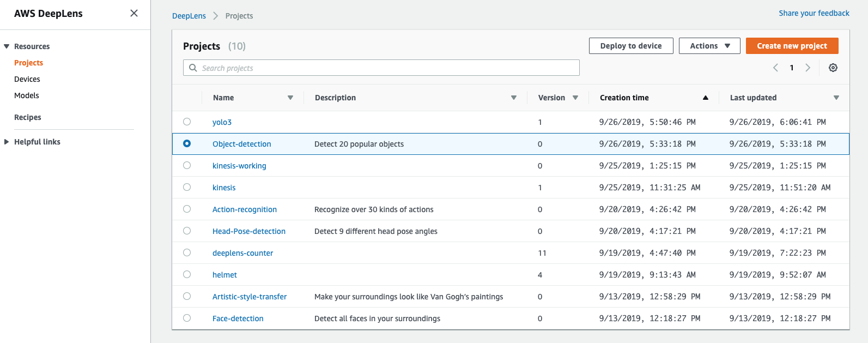868x343 pixels.
Task: Open Devices in sidebar navigation
Action: pyautogui.click(x=27, y=79)
